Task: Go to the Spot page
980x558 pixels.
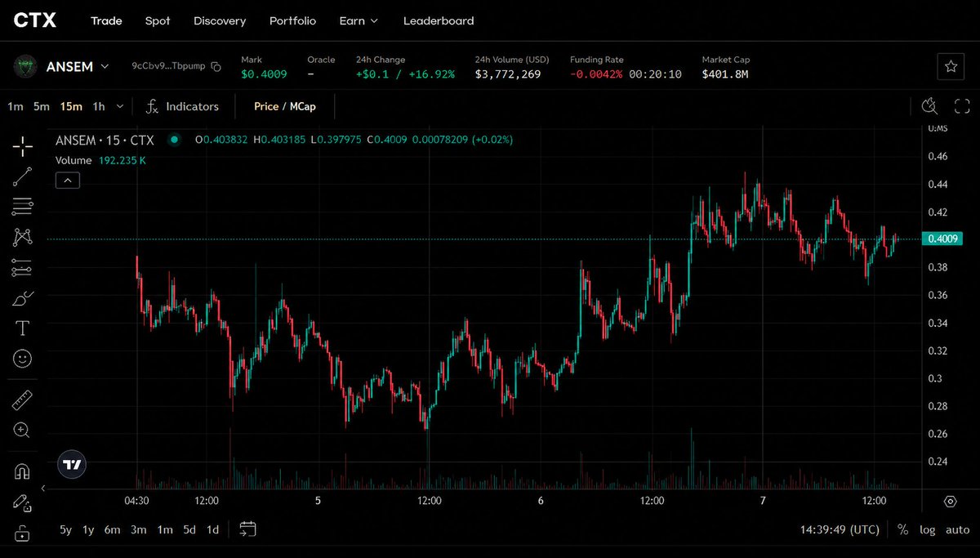Action: [x=158, y=20]
